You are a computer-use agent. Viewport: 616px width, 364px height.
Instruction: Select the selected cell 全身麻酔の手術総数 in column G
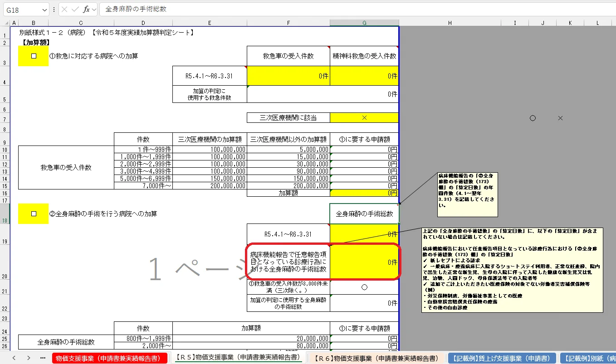tap(364, 214)
